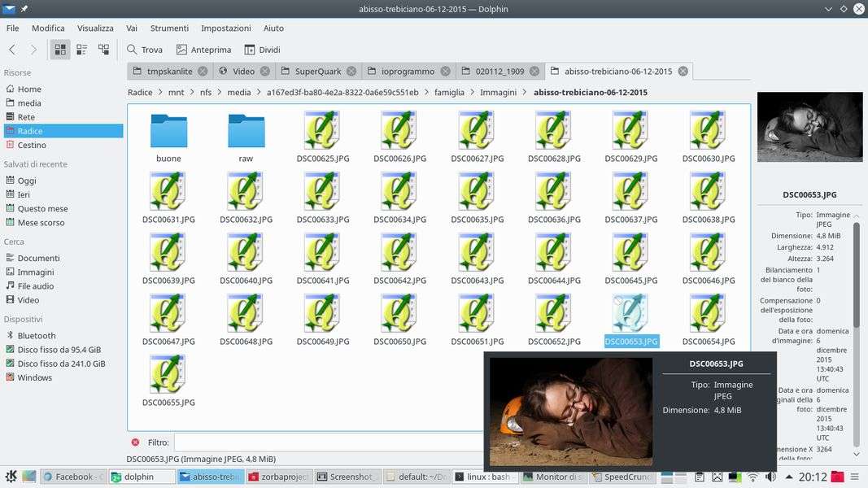This screenshot has height=488, width=868.
Task: Close the filter bar with red X
Action: pos(135,442)
